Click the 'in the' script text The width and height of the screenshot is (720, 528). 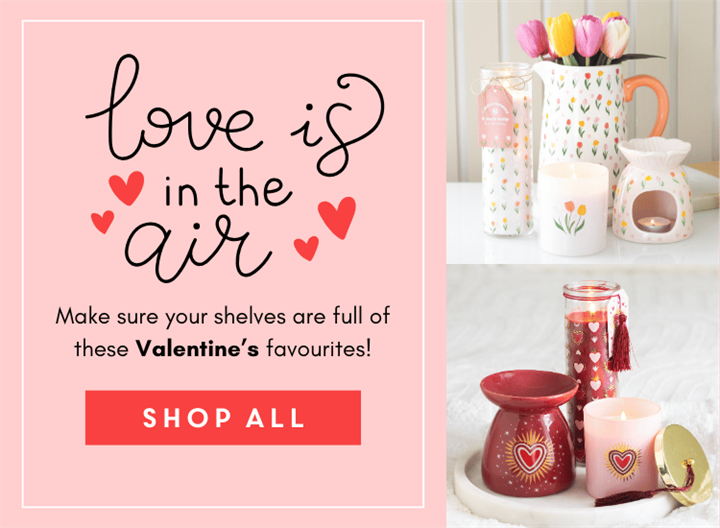click(227, 188)
